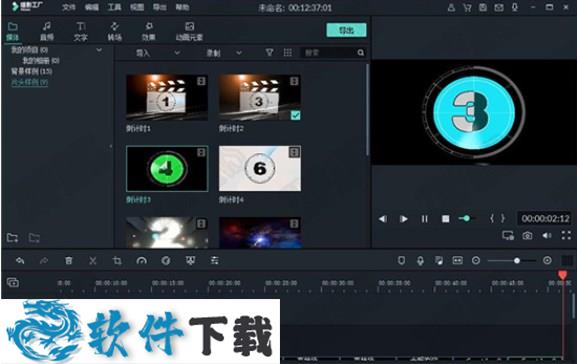Click the green screen tool icon

[x=190, y=261]
